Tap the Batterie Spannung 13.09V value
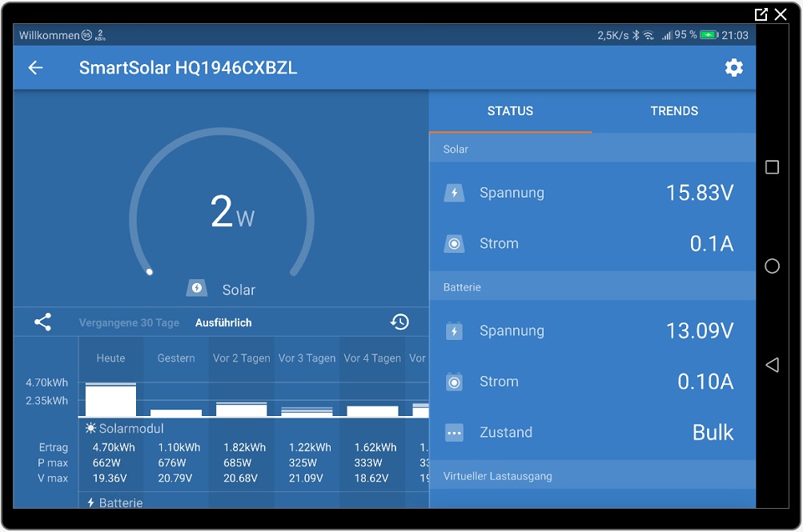803x532 pixels. point(700,331)
